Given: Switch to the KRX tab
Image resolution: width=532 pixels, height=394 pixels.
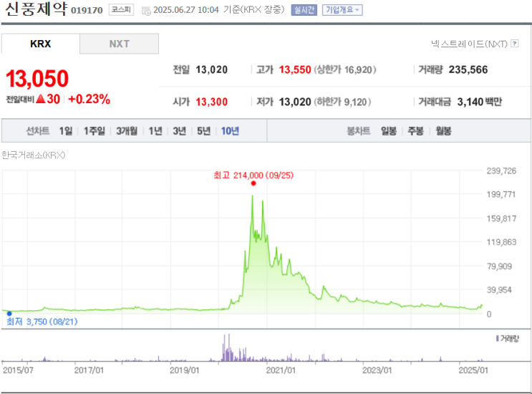Looking at the screenshot, I should tap(40, 44).
